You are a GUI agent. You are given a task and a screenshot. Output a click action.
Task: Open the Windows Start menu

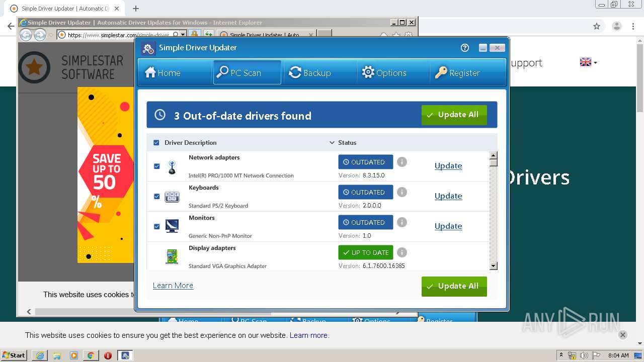tap(14, 355)
